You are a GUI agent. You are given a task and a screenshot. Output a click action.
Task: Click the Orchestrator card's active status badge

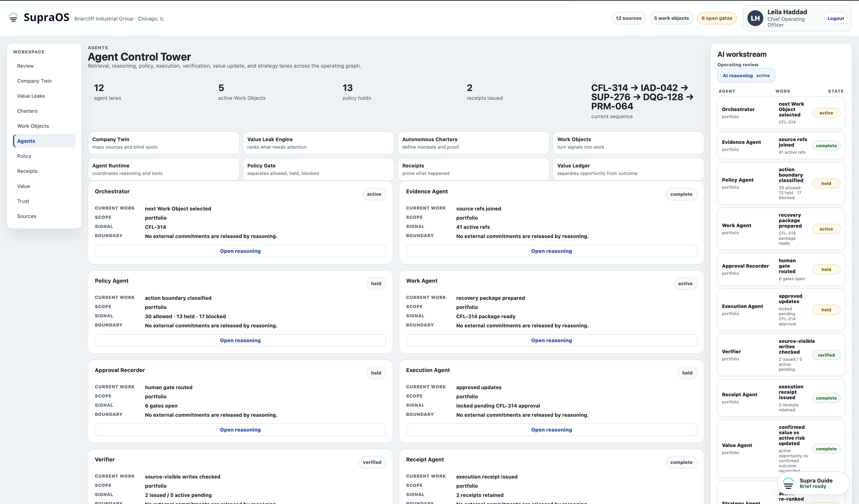pyautogui.click(x=374, y=194)
